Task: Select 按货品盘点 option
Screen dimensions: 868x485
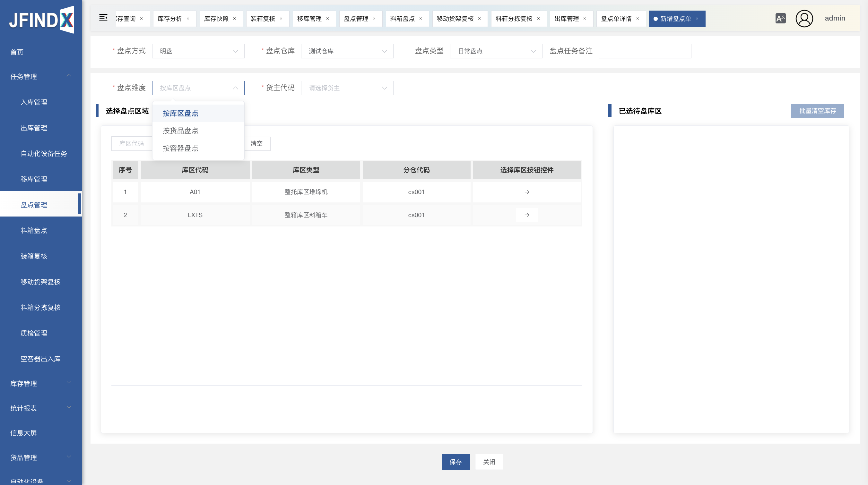Action: [x=180, y=131]
